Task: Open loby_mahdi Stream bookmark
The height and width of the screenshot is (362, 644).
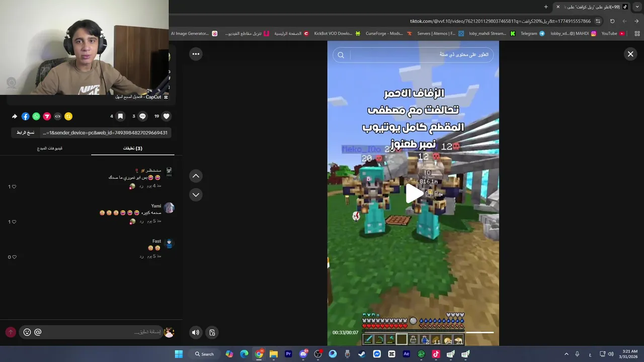Action: coord(492,34)
